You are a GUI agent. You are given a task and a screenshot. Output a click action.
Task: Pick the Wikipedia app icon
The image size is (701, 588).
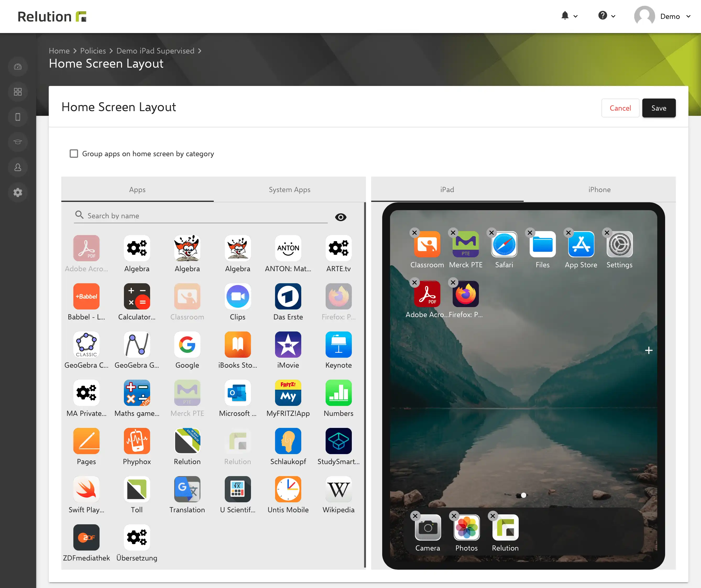(338, 489)
